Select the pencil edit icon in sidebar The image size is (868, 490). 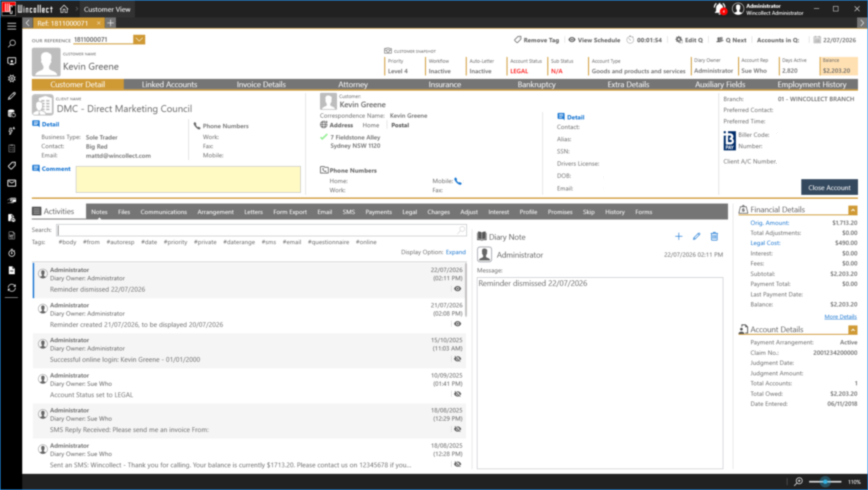12,96
